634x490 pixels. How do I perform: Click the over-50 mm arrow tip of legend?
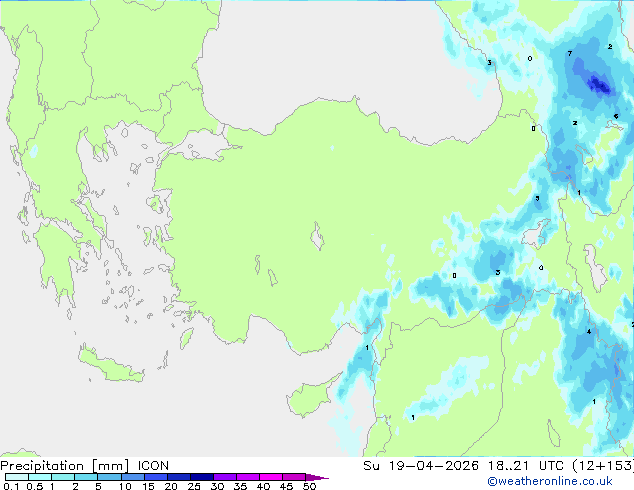317,477
